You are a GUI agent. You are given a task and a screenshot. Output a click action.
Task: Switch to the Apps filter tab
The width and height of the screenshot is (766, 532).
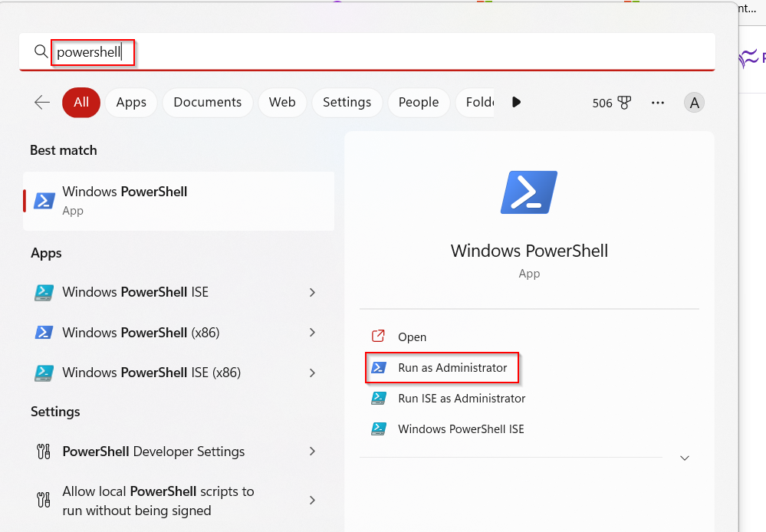131,103
